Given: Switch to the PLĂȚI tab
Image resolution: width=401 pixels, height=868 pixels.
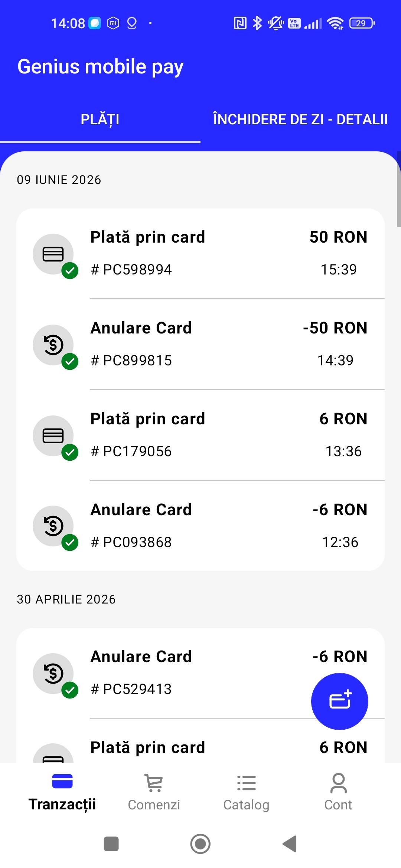Looking at the screenshot, I should tap(100, 119).
